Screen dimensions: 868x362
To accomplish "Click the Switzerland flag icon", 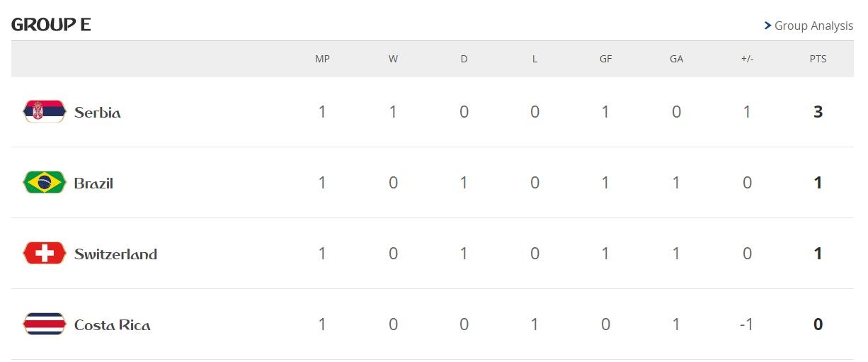I will pos(44,253).
